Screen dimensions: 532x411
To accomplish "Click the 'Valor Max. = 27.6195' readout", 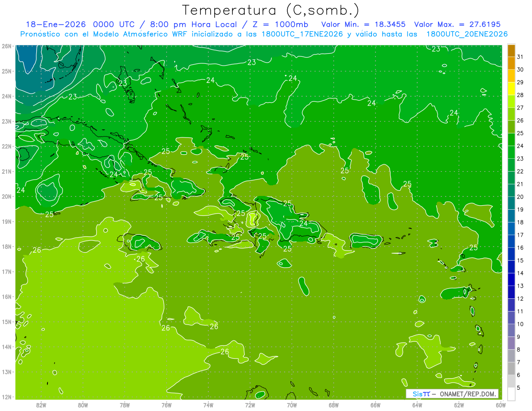I will 457,24.
